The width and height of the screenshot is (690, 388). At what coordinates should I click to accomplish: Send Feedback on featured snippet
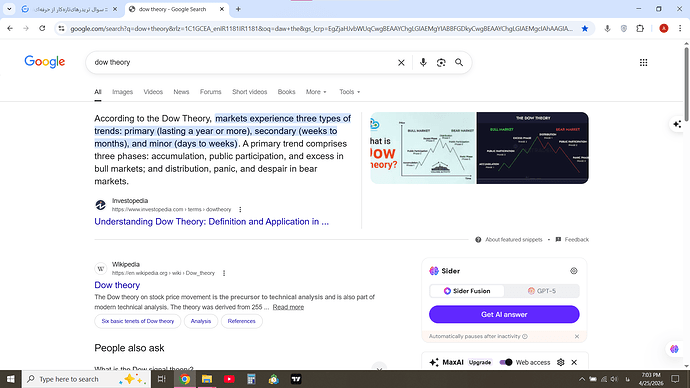point(572,240)
